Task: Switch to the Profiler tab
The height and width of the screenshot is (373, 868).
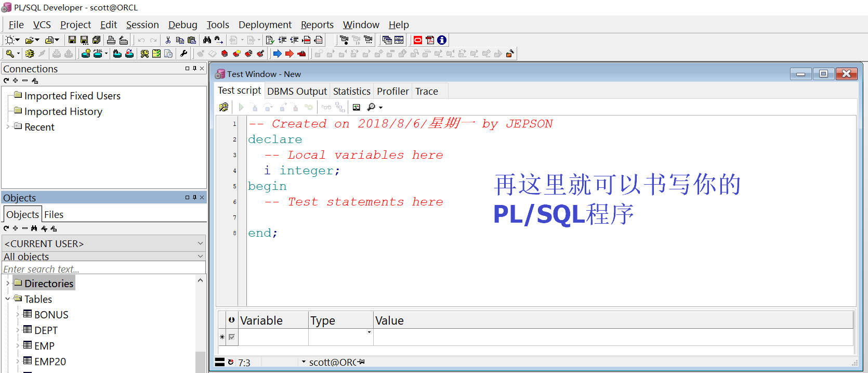Action: [393, 91]
